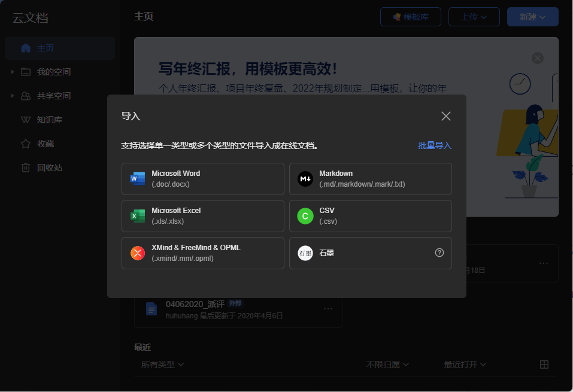Click the 04062020_派评 document file icon
This screenshot has height=392, width=573.
click(151, 309)
